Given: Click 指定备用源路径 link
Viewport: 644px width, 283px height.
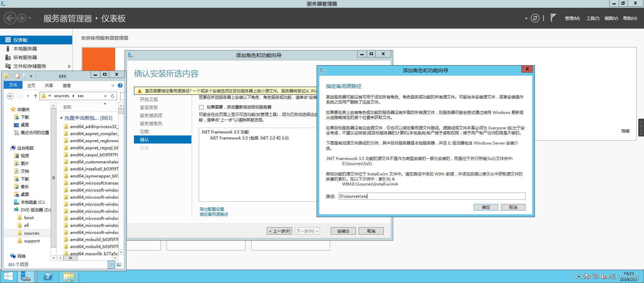Looking at the screenshot, I should pyautogui.click(x=214, y=214).
